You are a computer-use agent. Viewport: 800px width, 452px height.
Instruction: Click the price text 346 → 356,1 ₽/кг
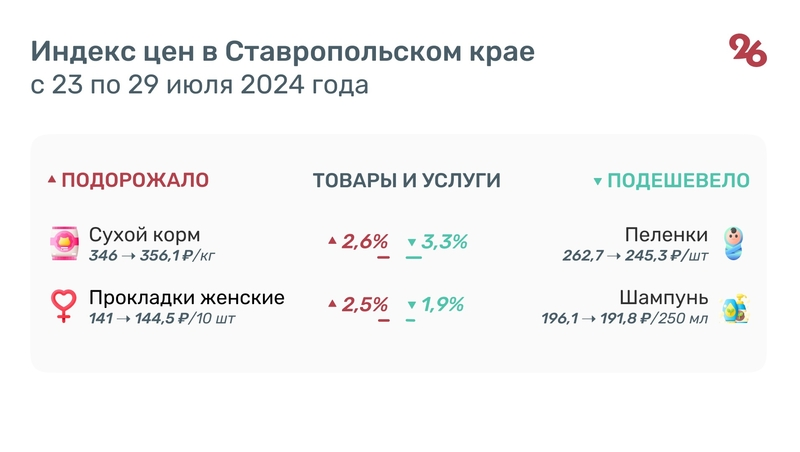(153, 256)
